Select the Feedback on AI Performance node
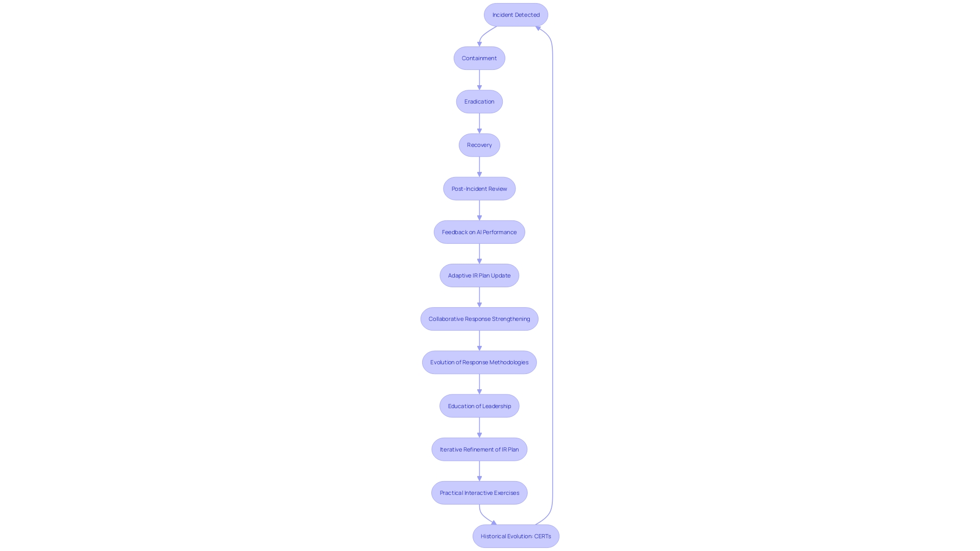Screen dimensions: 980x551 click(x=479, y=232)
